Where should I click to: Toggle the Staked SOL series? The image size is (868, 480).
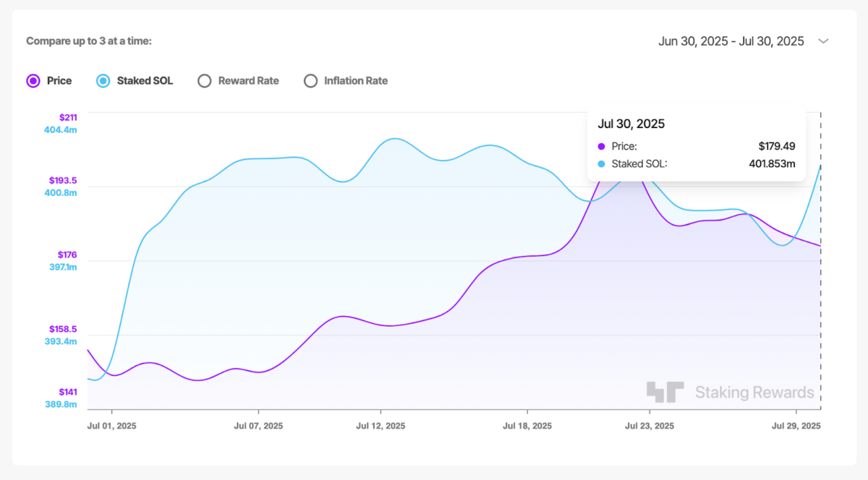(103, 81)
